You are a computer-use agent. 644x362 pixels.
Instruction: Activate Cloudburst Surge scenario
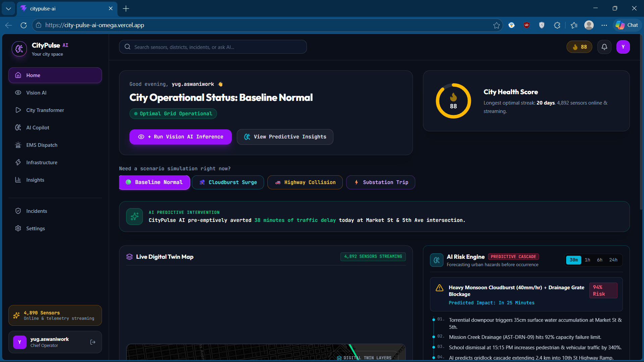click(228, 182)
